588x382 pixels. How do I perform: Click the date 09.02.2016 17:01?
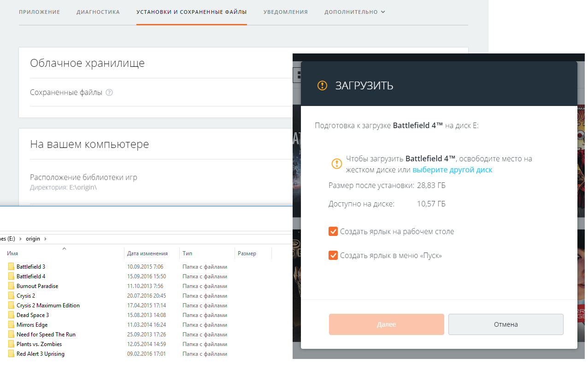point(147,353)
